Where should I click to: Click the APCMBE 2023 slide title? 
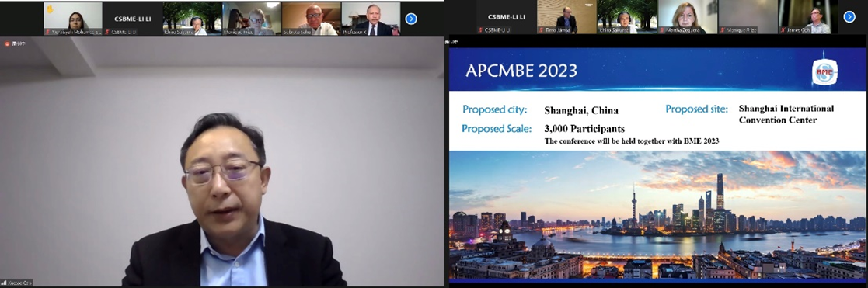coord(521,71)
